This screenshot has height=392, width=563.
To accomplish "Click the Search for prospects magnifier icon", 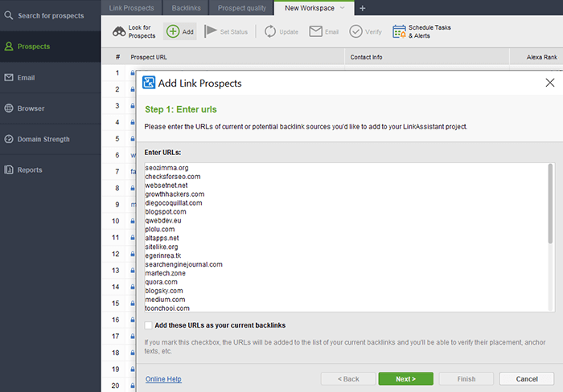I will point(9,15).
